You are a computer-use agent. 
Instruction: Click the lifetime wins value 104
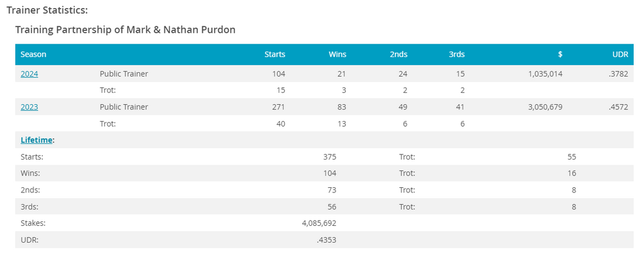[x=330, y=173]
